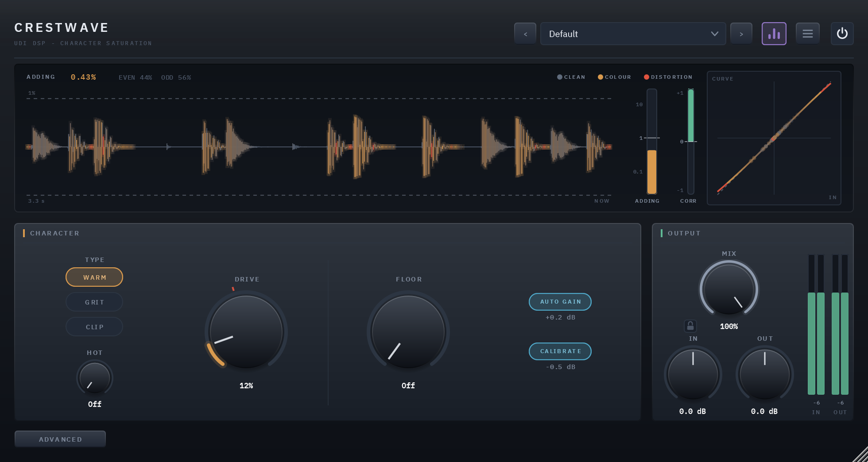
Task: Go to the previous preset
Action: tap(525, 34)
